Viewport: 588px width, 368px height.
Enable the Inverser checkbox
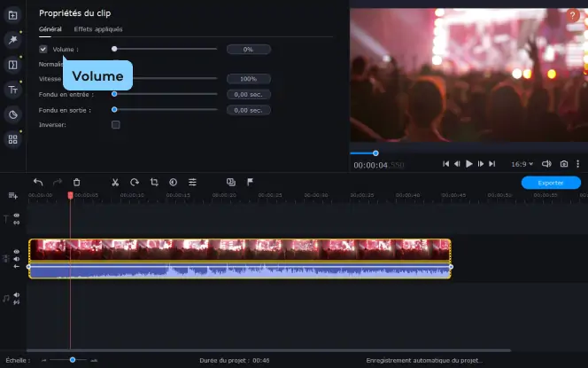point(116,125)
